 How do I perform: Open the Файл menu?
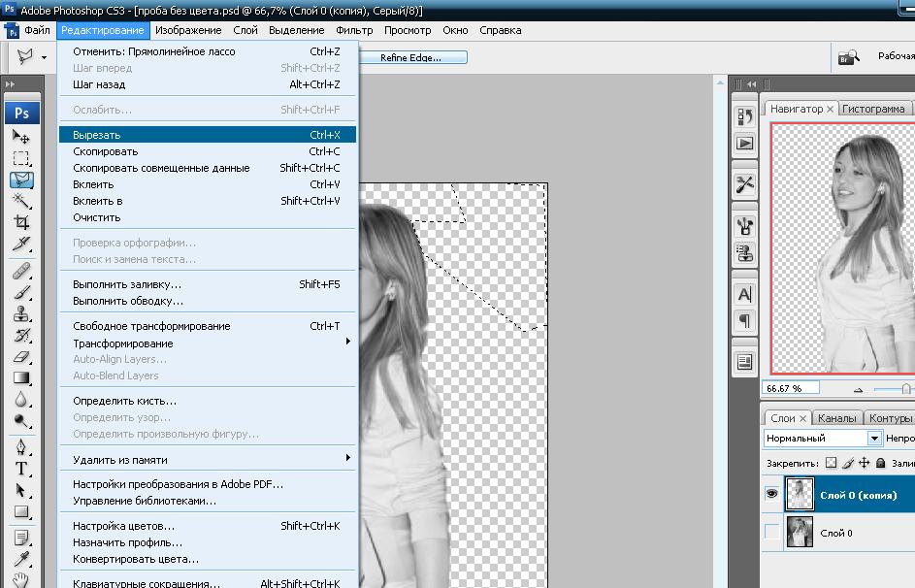coord(37,30)
